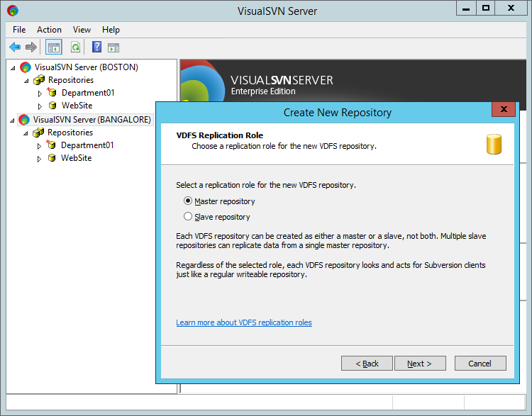This screenshot has height=416, width=532.
Task: Select the Department01 label under BOSTON
Action: [x=88, y=93]
